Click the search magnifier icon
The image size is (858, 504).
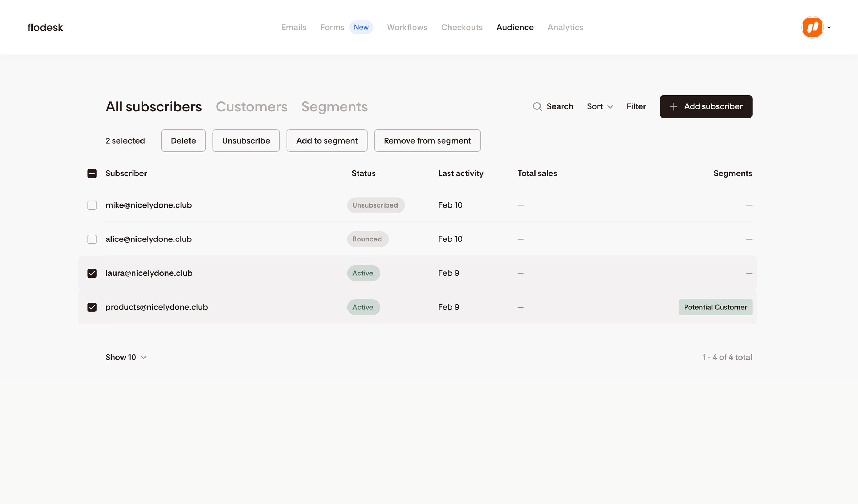pyautogui.click(x=537, y=106)
